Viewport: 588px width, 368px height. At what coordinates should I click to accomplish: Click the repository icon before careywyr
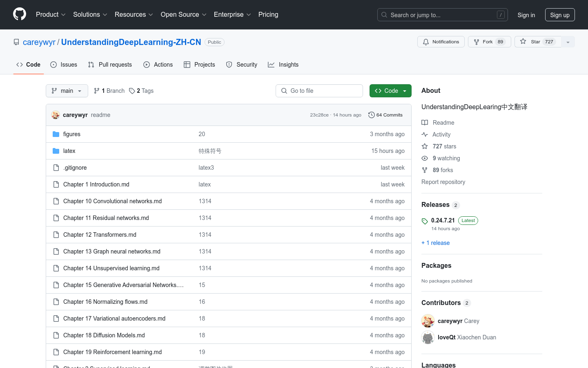tap(16, 42)
